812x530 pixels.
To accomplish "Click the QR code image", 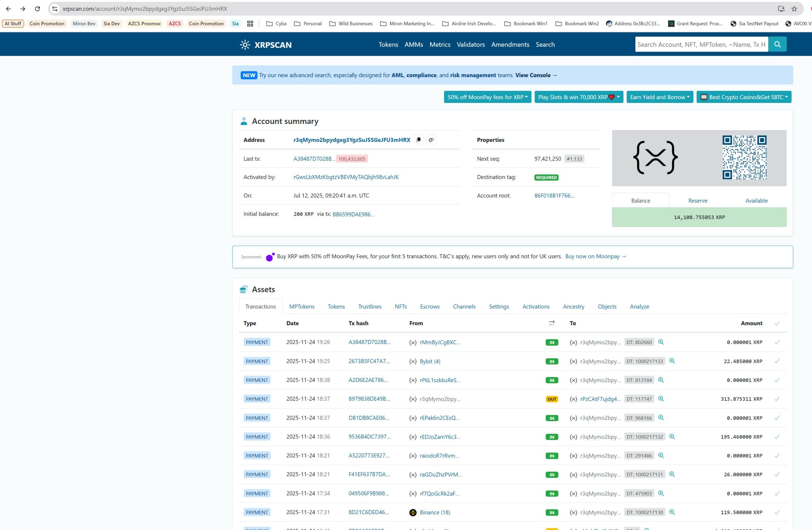I will pyautogui.click(x=744, y=158).
